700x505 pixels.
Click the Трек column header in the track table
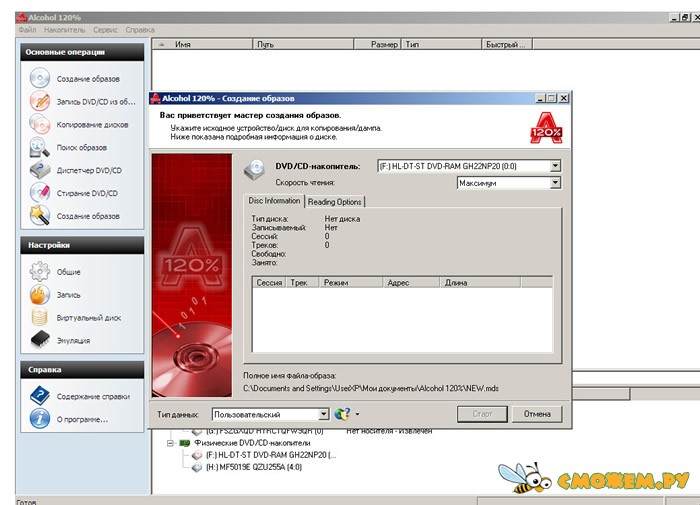tap(302, 283)
